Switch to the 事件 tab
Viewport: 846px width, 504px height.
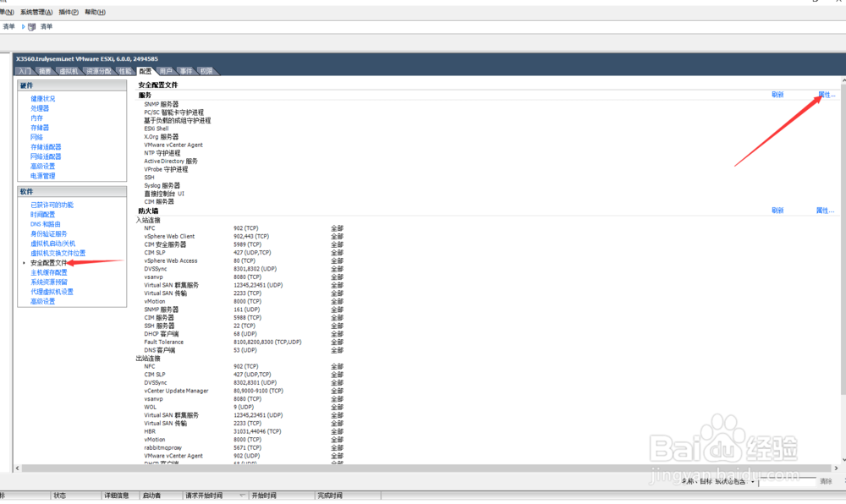186,71
